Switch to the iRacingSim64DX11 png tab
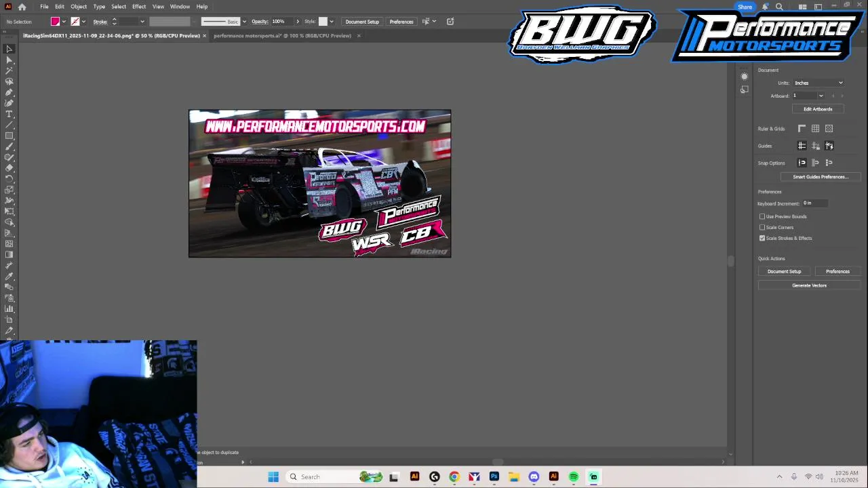 click(111, 36)
